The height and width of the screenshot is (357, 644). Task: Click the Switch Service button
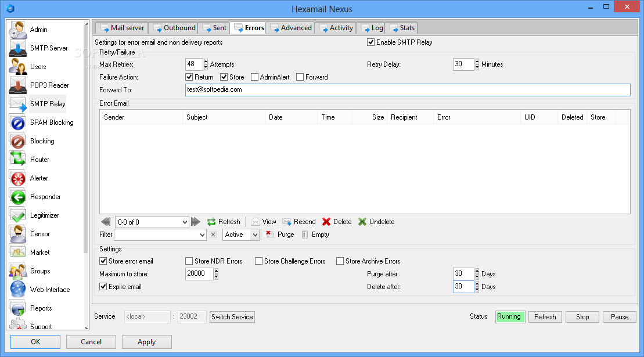[x=232, y=317]
